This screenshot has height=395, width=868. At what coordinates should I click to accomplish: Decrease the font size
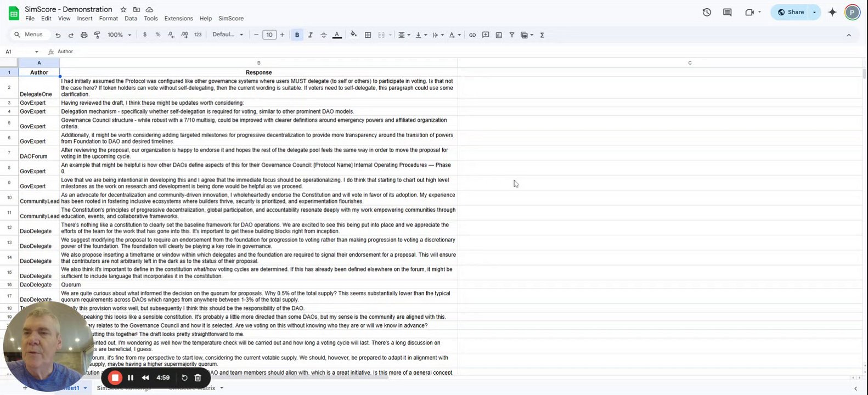(256, 35)
